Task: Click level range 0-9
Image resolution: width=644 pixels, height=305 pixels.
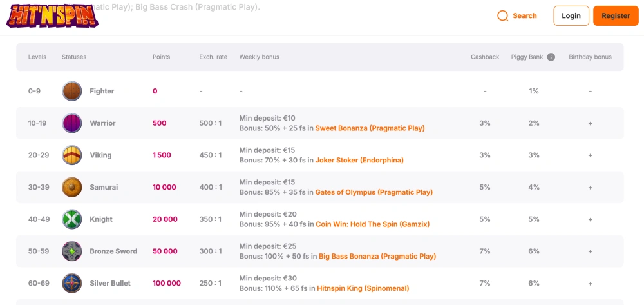Action: point(35,92)
